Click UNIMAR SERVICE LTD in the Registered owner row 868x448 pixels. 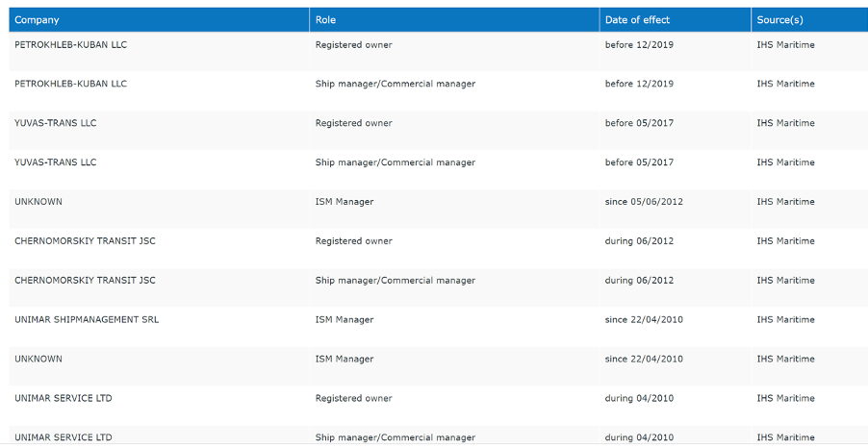point(64,399)
